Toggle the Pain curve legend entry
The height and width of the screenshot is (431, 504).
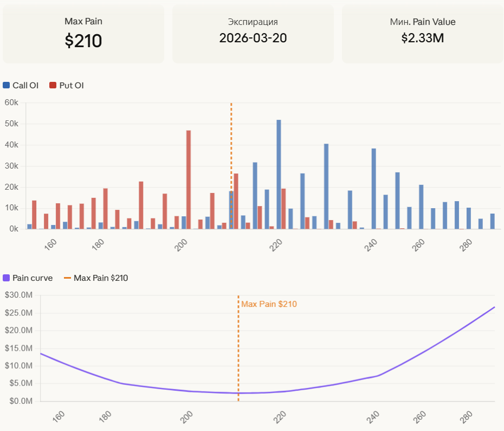(32, 278)
